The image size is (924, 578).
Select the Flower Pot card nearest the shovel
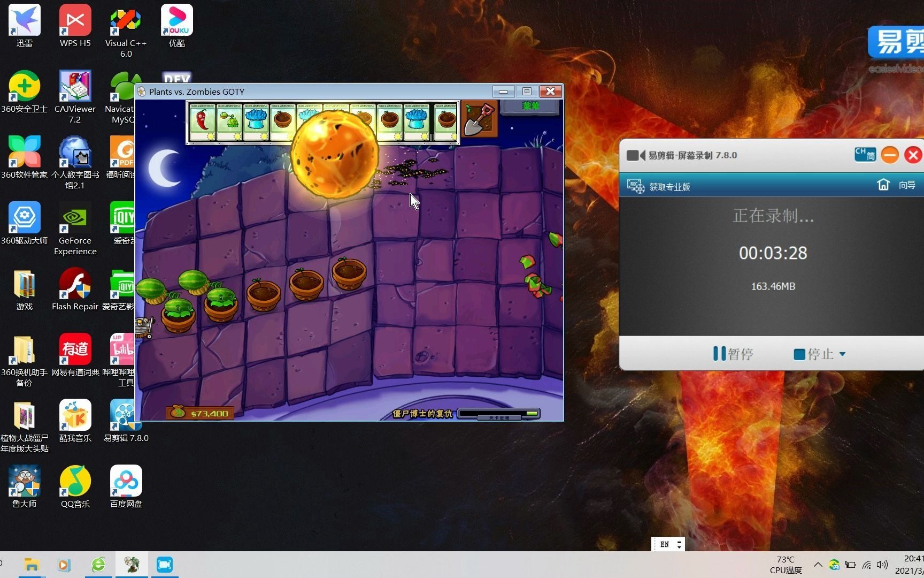click(445, 123)
